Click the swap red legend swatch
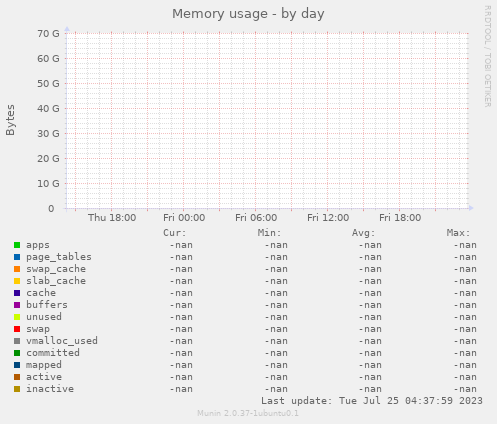Viewport: 497px width, 424px height. coord(17,329)
